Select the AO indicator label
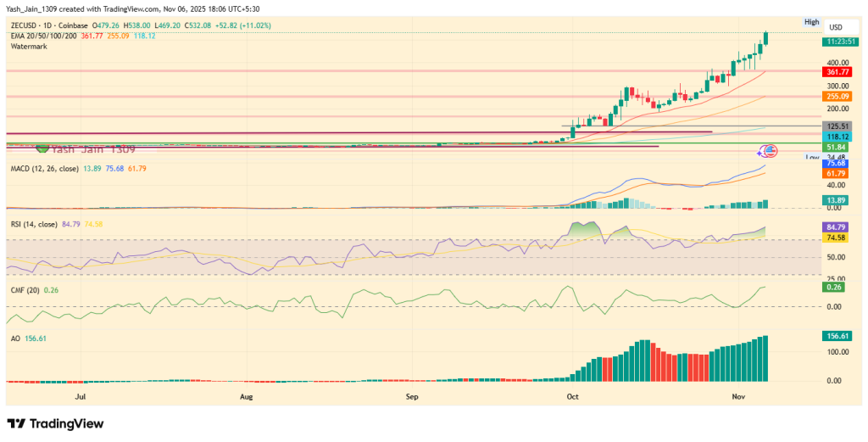The height and width of the screenshot is (442, 868). click(x=16, y=338)
